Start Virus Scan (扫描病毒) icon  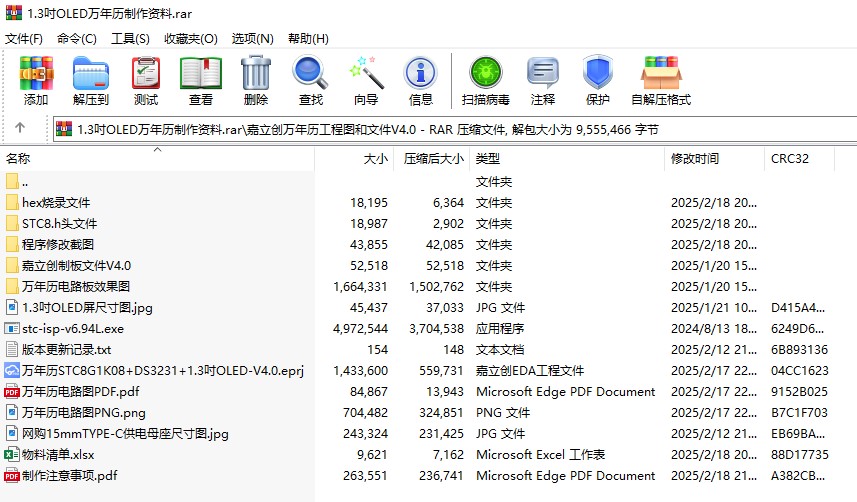tap(485, 73)
